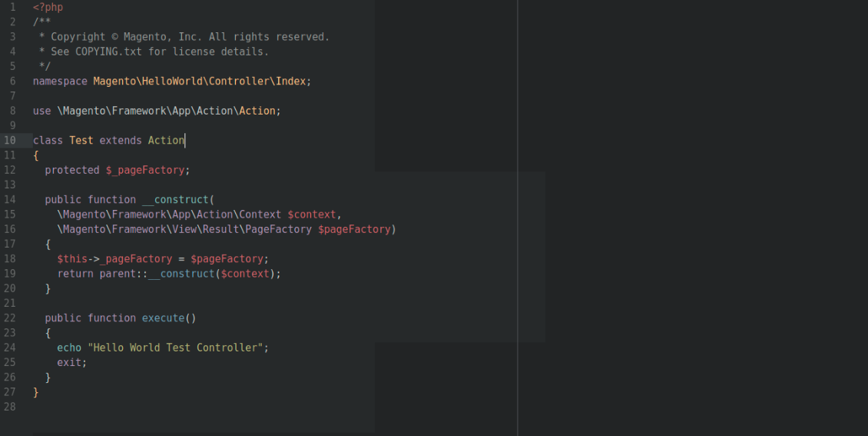Click "_pageFactory" after the arrow on line 18
This screenshot has width=868, height=436.
click(136, 259)
